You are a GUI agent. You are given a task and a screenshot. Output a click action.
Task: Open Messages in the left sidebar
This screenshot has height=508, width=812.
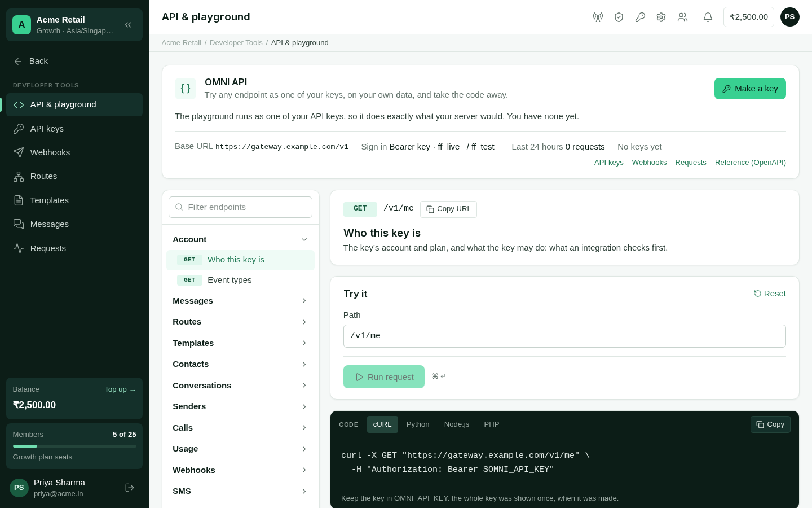coord(74,224)
